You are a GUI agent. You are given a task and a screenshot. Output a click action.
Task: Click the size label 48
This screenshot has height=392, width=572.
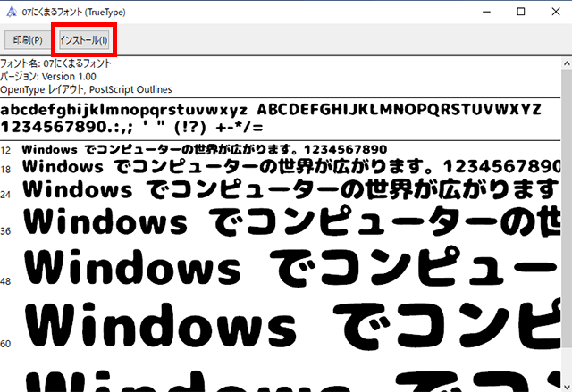pos(5,281)
